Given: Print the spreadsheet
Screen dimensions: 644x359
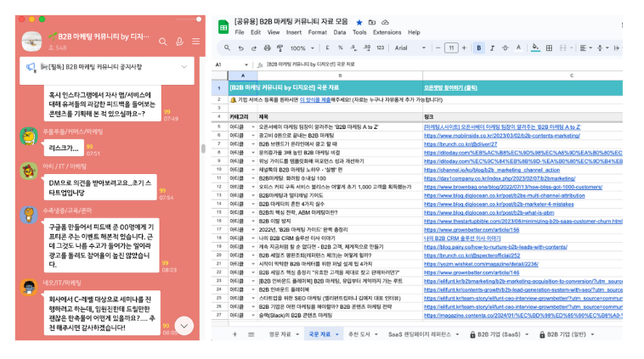Looking at the screenshot, I should [267, 48].
